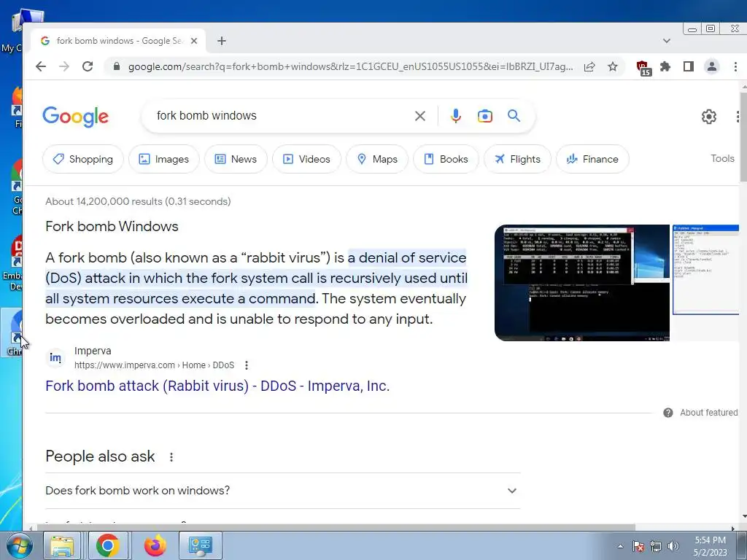The image size is (747, 560).
Task: Go back to the previous page
Action: pos(41,66)
